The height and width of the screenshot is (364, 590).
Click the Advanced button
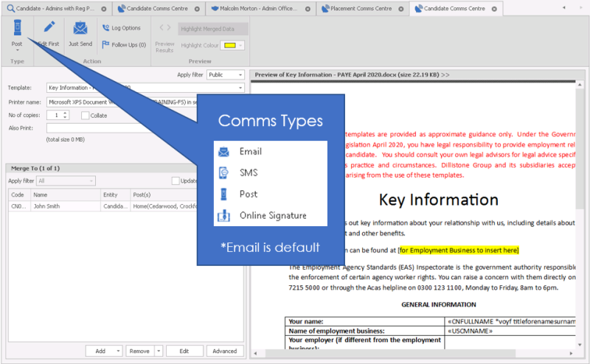point(225,351)
